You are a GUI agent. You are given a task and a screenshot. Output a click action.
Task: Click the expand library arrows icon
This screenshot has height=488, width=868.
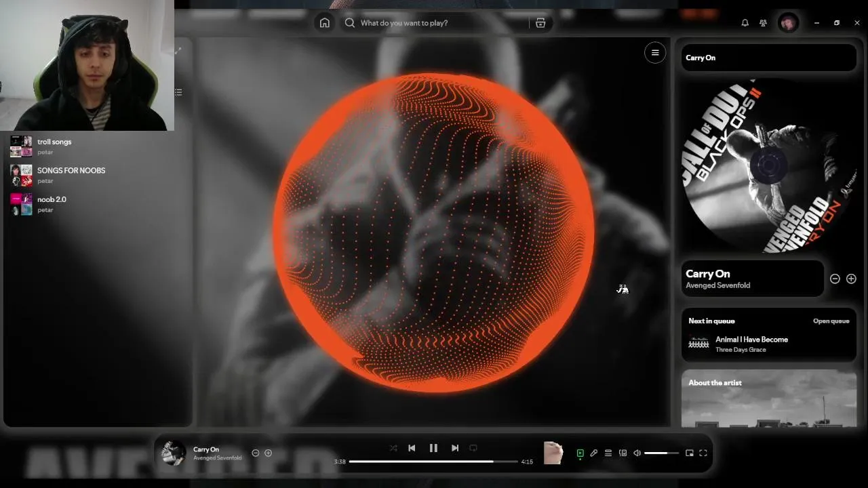(178, 51)
